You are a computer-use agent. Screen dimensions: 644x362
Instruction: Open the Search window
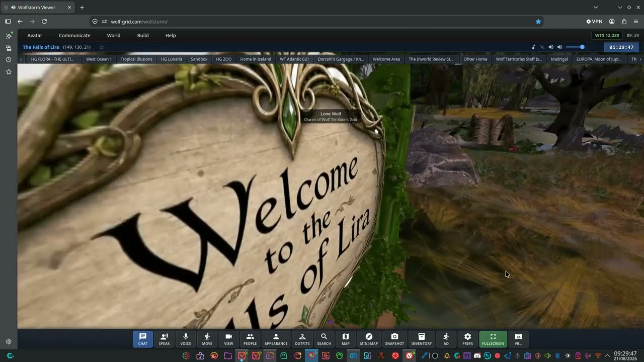(x=324, y=339)
